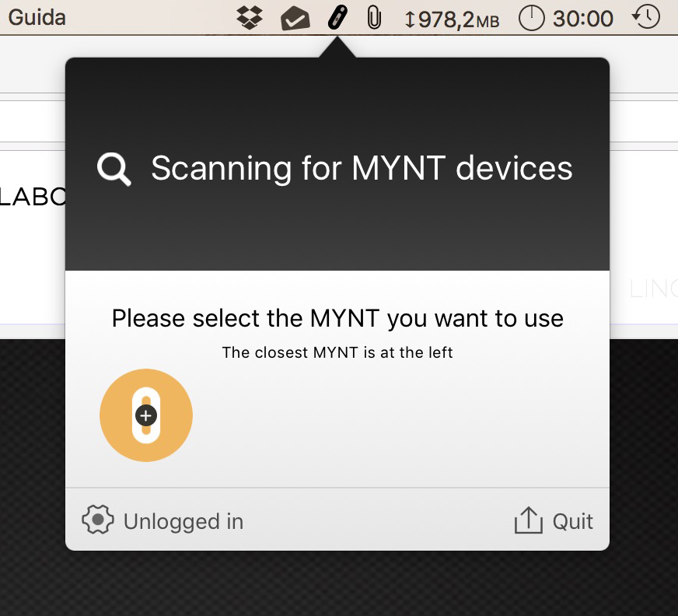678x616 pixels.
Task: Click the plus badge on the MYNT device
Action: tap(145, 415)
